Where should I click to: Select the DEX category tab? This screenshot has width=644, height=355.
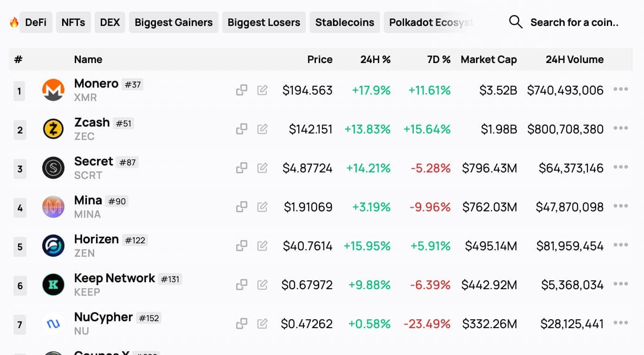tap(110, 22)
